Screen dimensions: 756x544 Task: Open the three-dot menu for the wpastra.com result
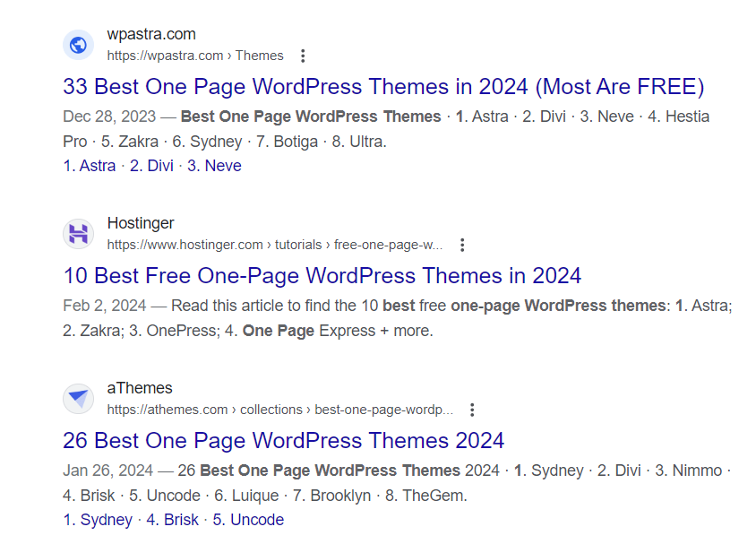303,55
